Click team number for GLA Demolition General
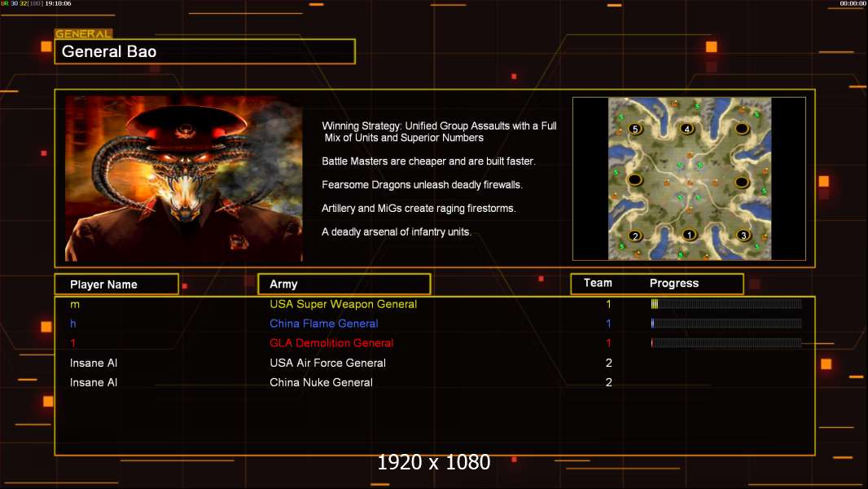Viewport: 868px width, 489px height. (608, 343)
